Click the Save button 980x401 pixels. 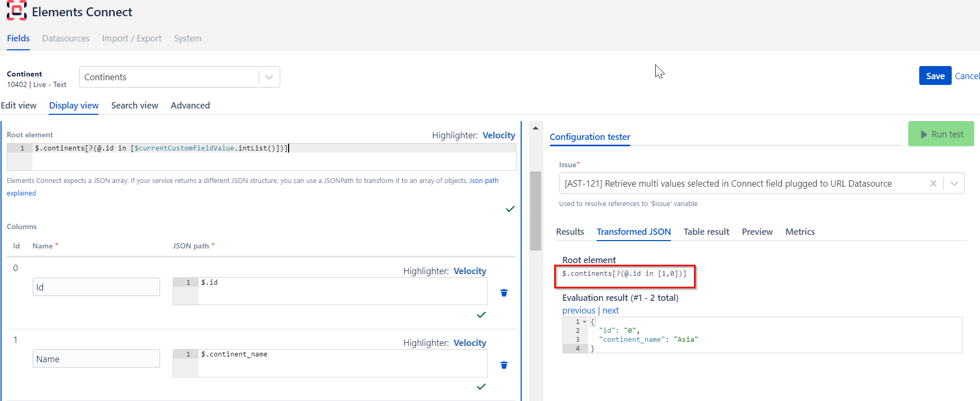(935, 76)
